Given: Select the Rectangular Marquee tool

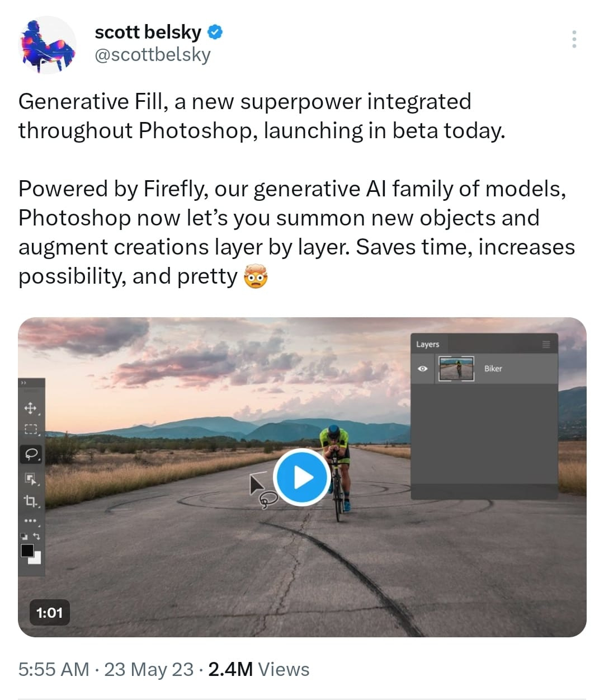Looking at the screenshot, I should 30,430.
